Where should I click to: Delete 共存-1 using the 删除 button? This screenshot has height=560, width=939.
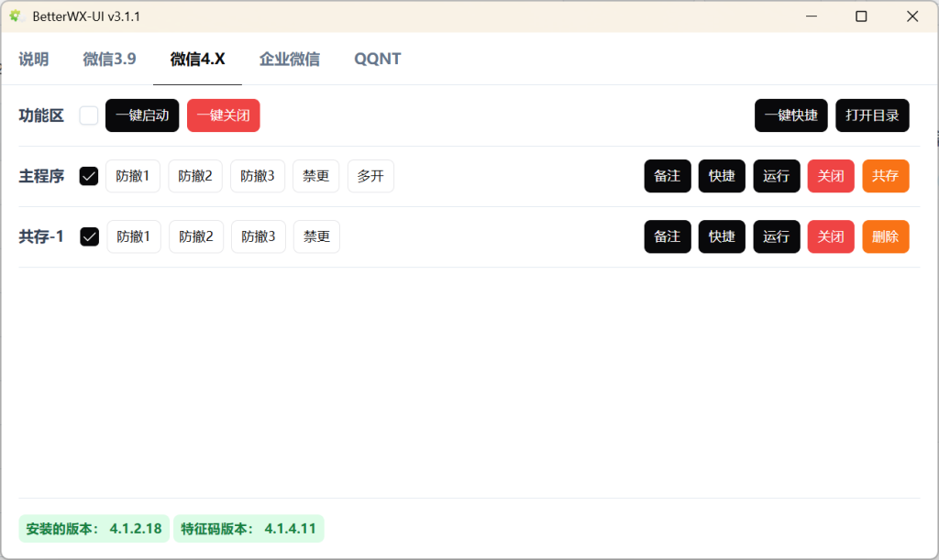coord(885,236)
